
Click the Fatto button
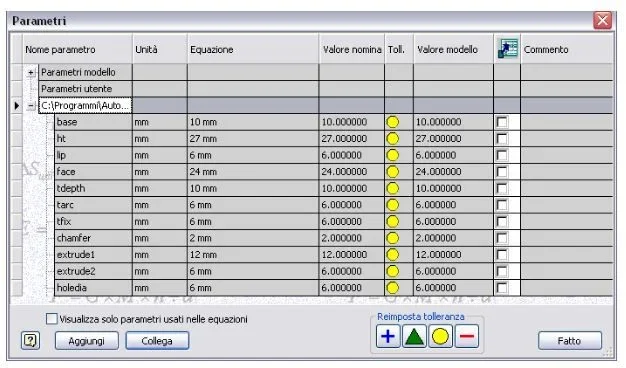pyautogui.click(x=570, y=341)
